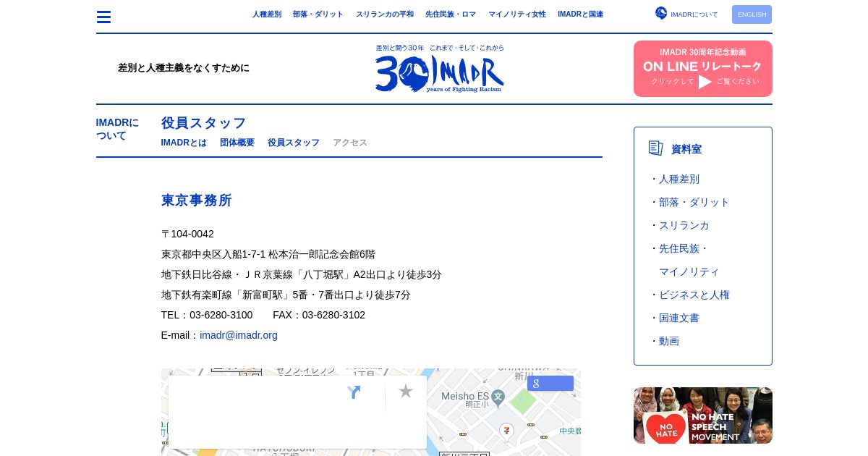
Task: Click the 30 years IMADR logo
Action: [440, 69]
